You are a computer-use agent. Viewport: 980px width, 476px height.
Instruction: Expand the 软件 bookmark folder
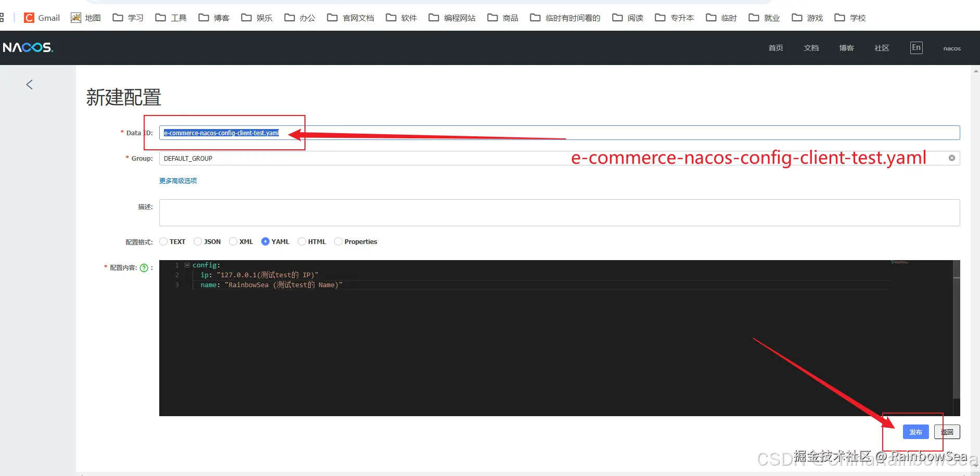click(401, 18)
